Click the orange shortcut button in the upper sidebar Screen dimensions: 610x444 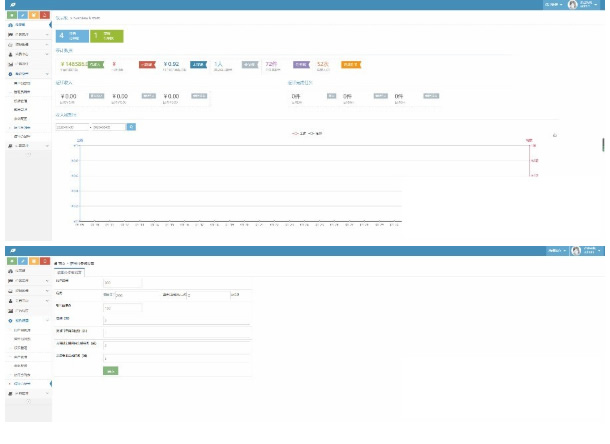pos(32,15)
